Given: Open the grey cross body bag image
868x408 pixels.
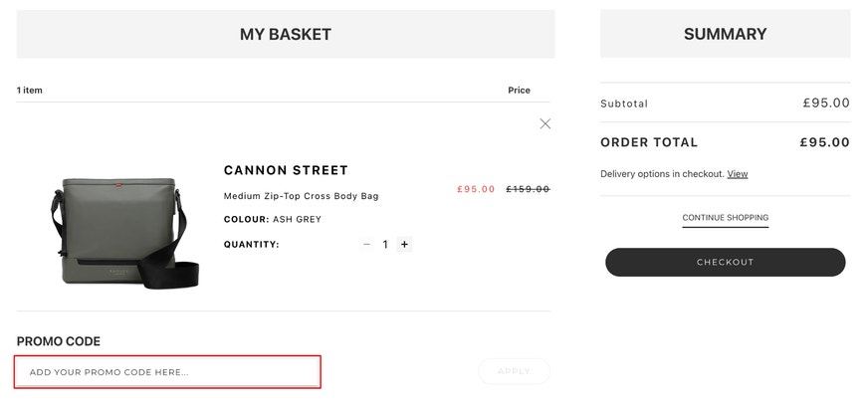Looking at the screenshot, I should (x=124, y=233).
